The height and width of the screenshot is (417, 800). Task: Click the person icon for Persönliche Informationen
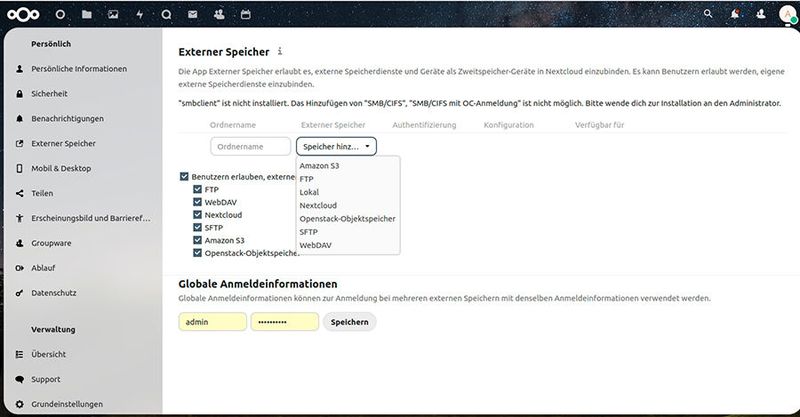point(19,68)
